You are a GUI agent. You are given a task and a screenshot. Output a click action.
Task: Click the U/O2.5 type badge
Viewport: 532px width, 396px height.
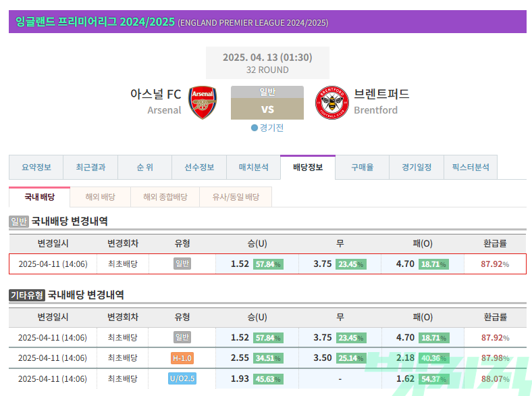click(x=182, y=378)
